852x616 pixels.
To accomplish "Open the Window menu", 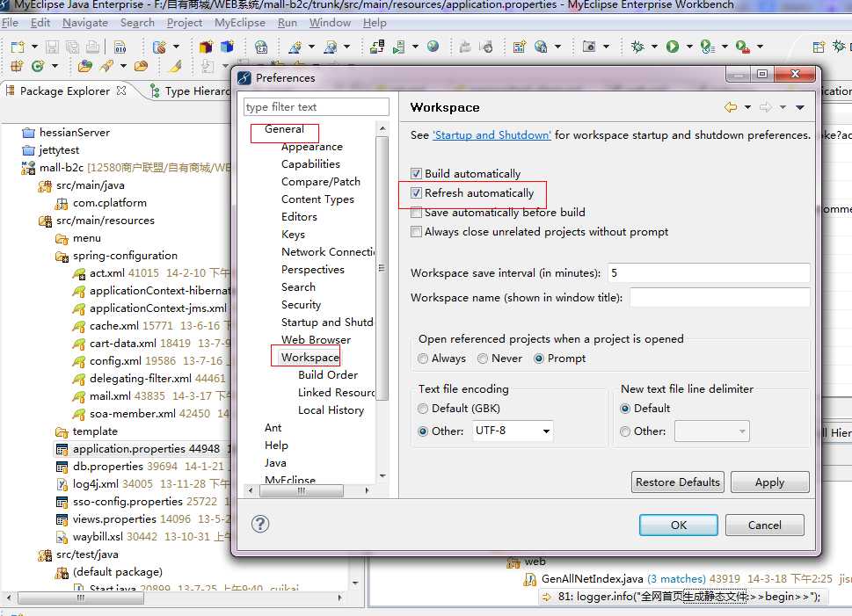I will point(330,23).
